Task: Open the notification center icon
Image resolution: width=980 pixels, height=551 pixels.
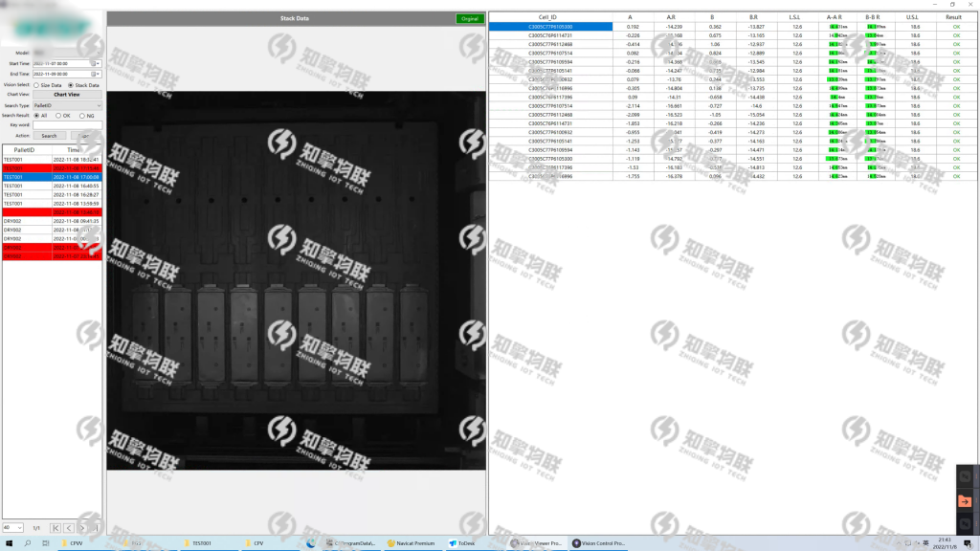Action: [x=968, y=543]
